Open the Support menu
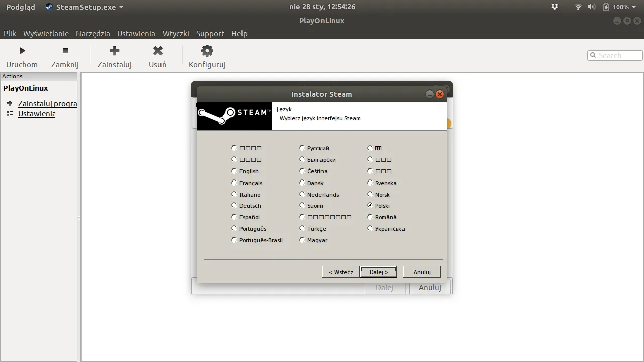Screen dimensions: 644x362 click(x=210, y=33)
